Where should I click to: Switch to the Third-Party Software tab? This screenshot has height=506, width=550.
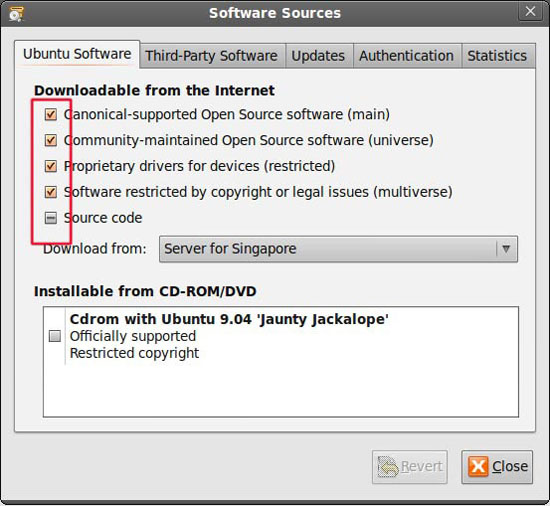click(212, 56)
